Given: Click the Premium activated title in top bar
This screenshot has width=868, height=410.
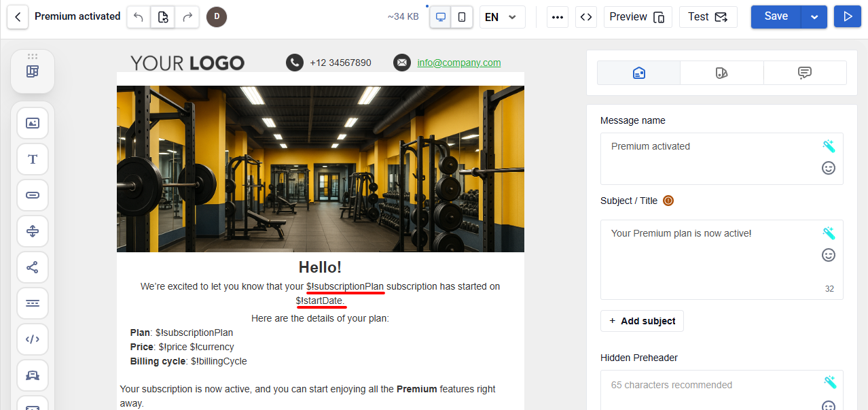Looking at the screenshot, I should coord(77,16).
